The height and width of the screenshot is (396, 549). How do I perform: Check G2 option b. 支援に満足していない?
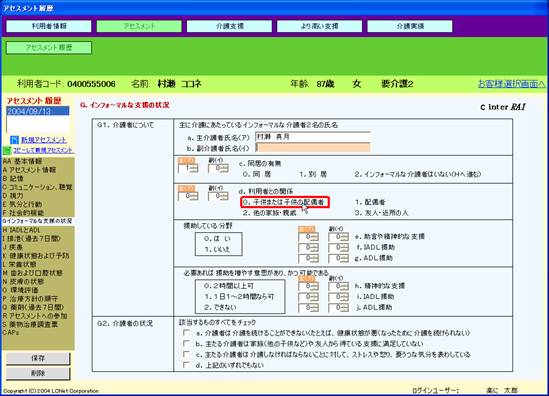tap(187, 343)
